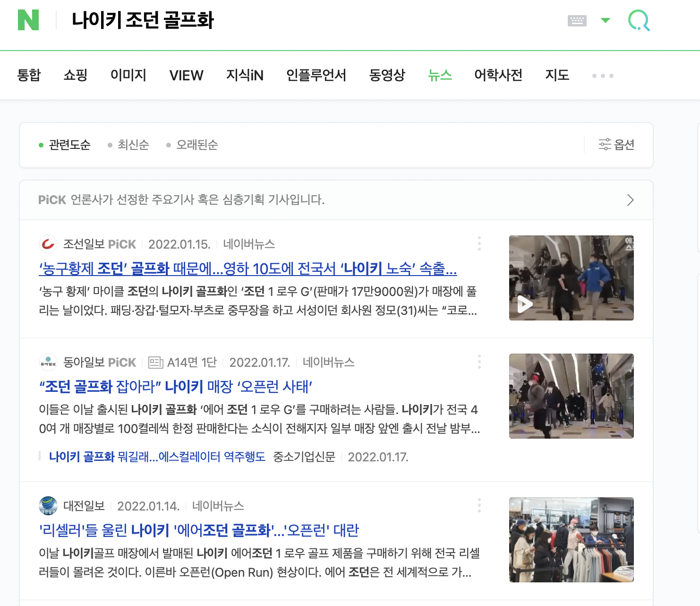The image size is (700, 606).
Task: Click the green search magnifier icon
Action: pos(639,21)
